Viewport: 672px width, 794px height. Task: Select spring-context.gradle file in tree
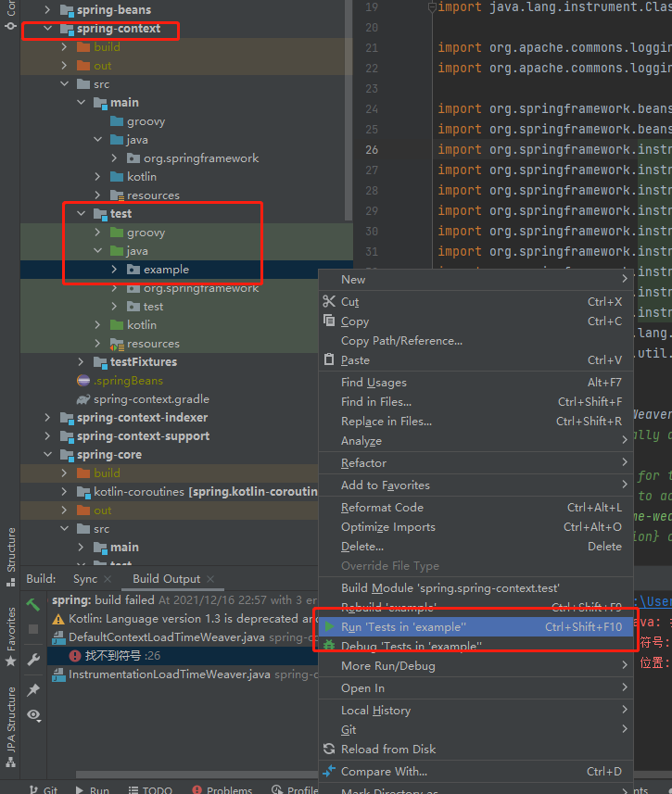click(151, 399)
